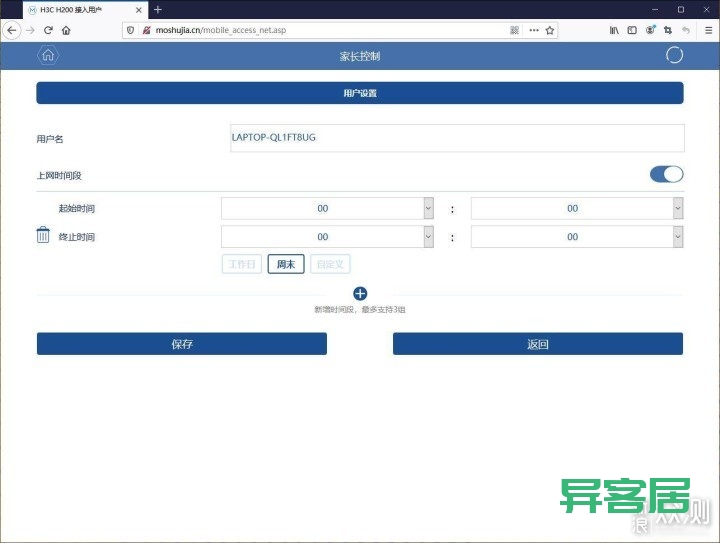Screen dimensions: 720x543
Task: Open the QR code icon in address bar
Action: 514,30
